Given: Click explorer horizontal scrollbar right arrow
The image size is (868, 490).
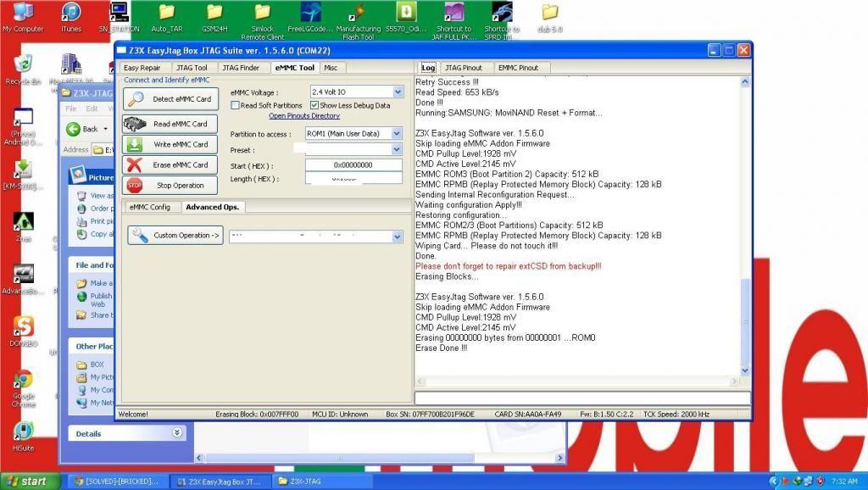Looking at the screenshot, I should point(559,458).
